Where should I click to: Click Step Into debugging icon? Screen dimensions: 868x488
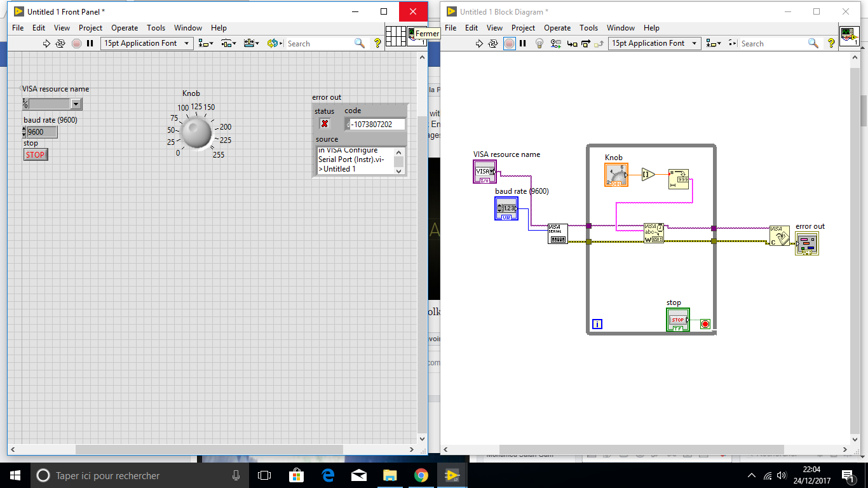click(x=571, y=43)
